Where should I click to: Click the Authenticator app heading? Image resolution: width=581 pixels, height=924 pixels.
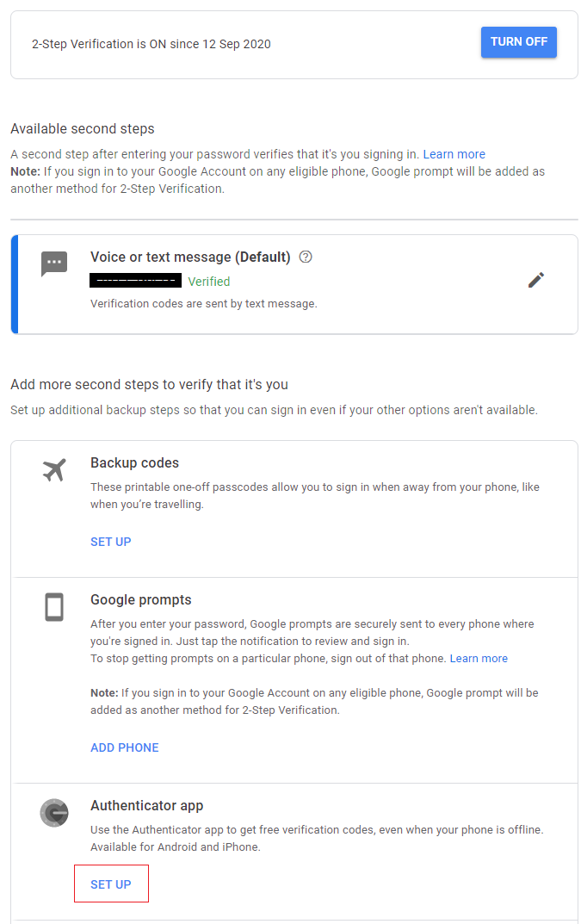click(x=146, y=805)
